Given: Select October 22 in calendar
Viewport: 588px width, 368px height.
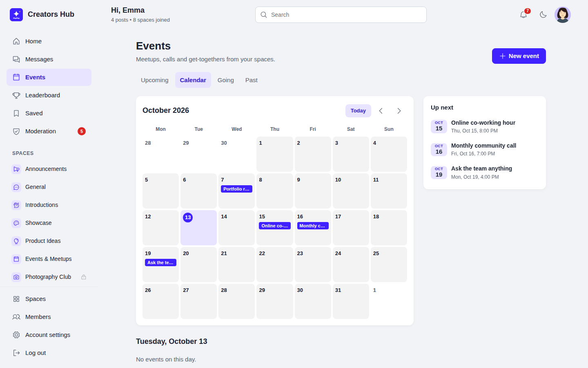Looking at the screenshot, I should (275, 265).
